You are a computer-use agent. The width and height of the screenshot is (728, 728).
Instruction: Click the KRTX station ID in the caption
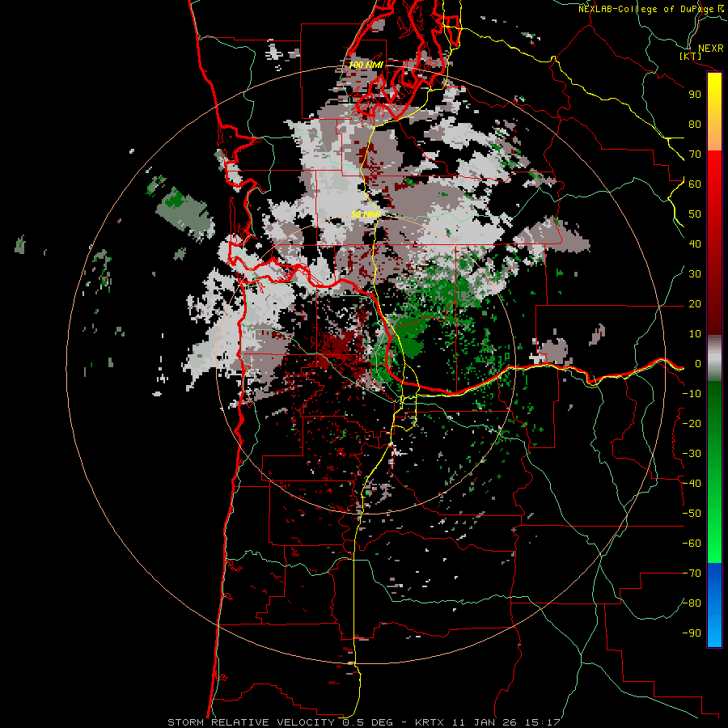[430, 722]
